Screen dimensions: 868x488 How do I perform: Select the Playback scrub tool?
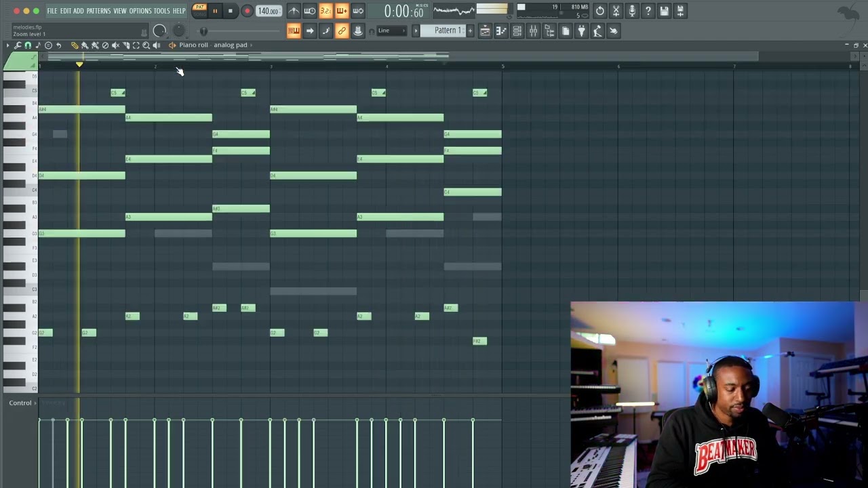[x=156, y=45]
